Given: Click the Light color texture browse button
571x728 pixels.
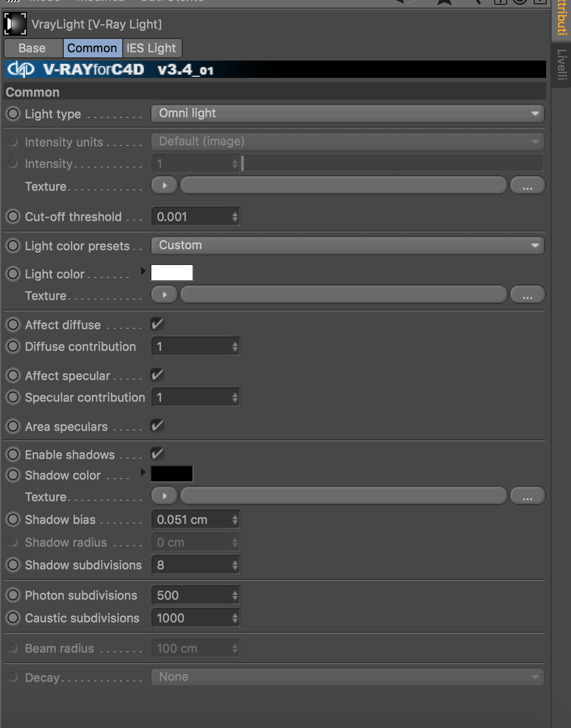Looking at the screenshot, I should point(527,295).
